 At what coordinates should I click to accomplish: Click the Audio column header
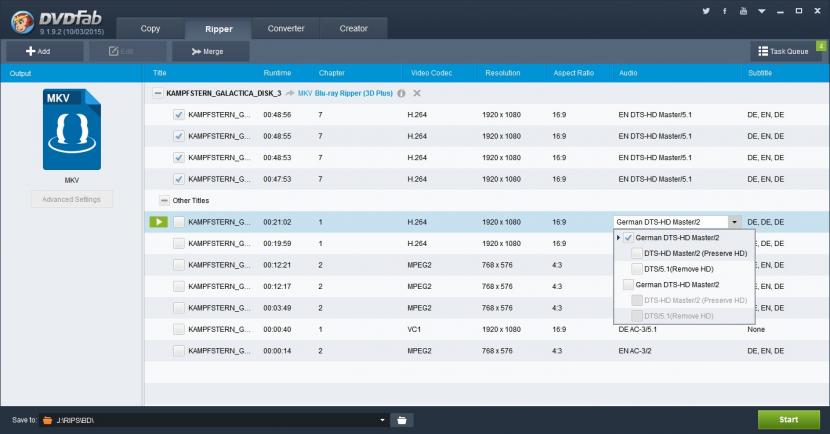click(628, 73)
